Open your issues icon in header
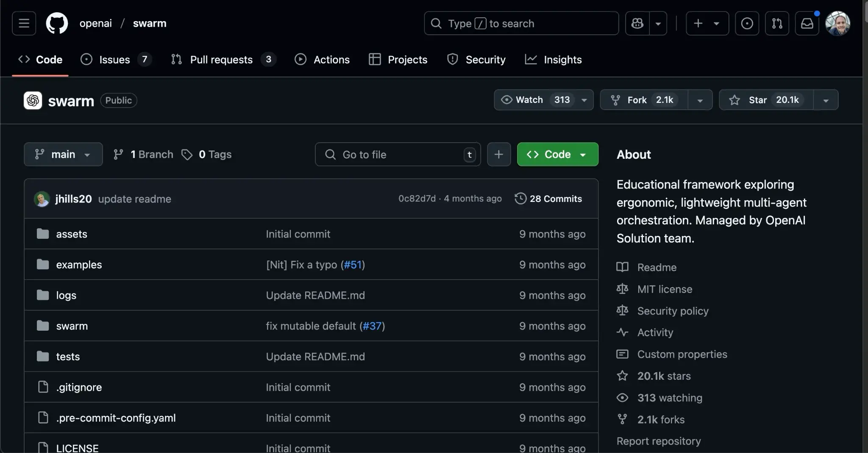The width and height of the screenshot is (868, 453). (747, 23)
